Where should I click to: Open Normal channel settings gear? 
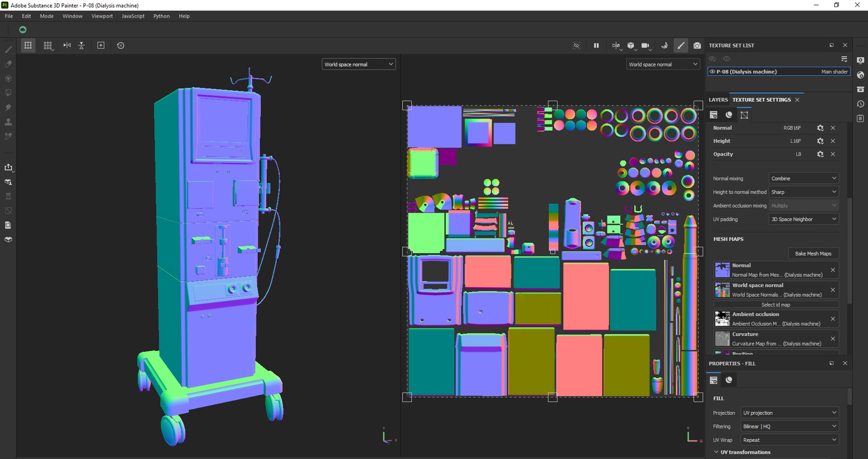coord(820,128)
